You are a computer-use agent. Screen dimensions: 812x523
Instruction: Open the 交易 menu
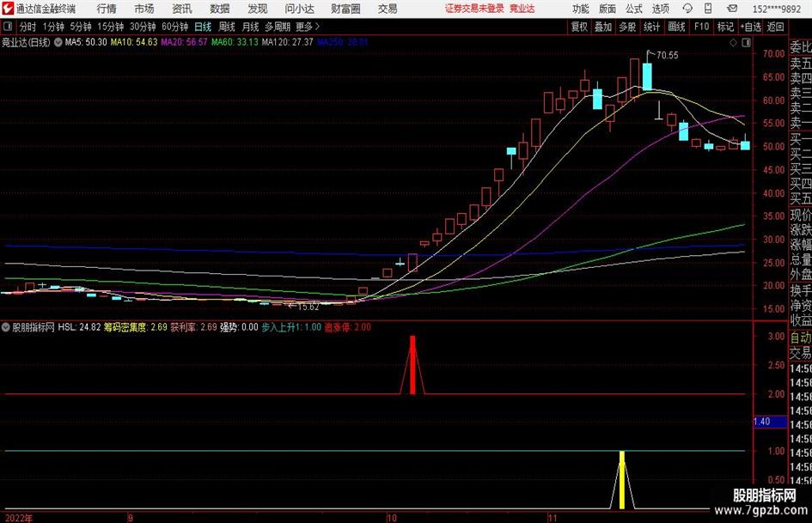388,9
